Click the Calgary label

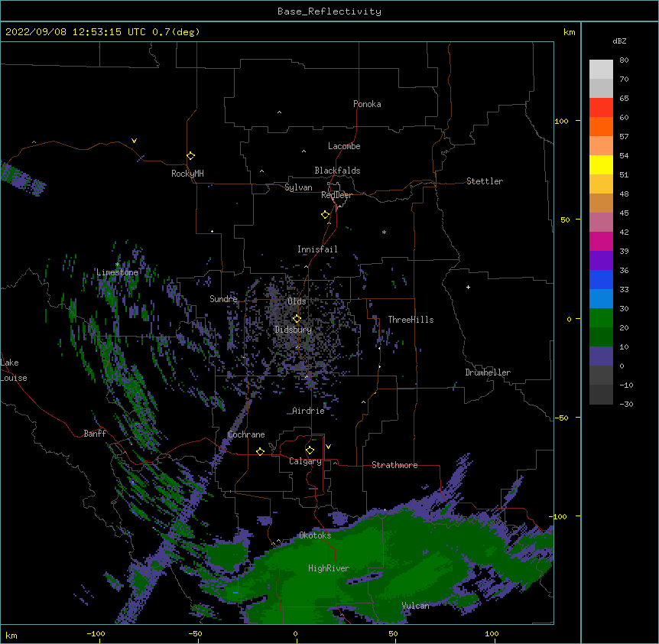coord(305,461)
